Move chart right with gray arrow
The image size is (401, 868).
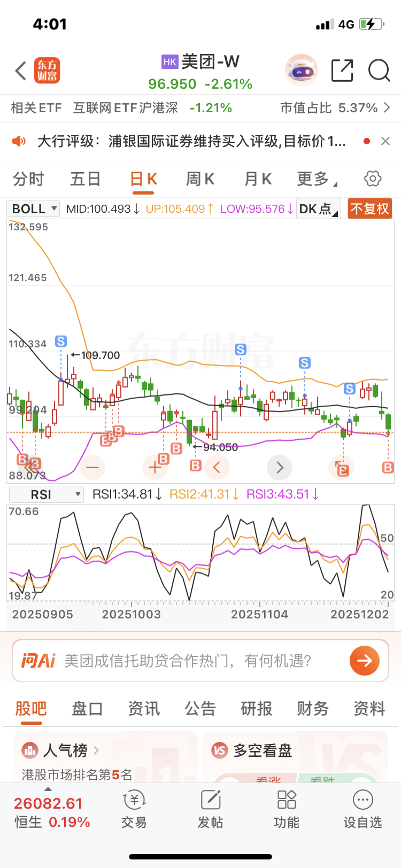click(280, 468)
